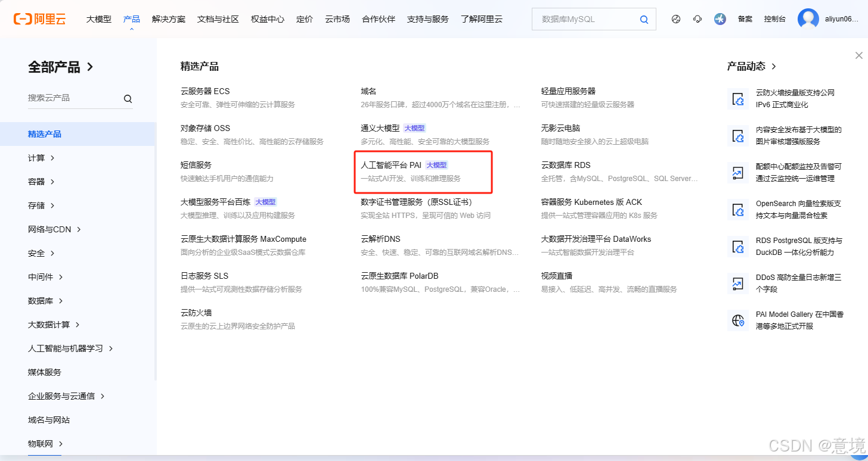Expand the 人工智能与机器学习 category
This screenshot has height=461, width=868.
coord(70,348)
